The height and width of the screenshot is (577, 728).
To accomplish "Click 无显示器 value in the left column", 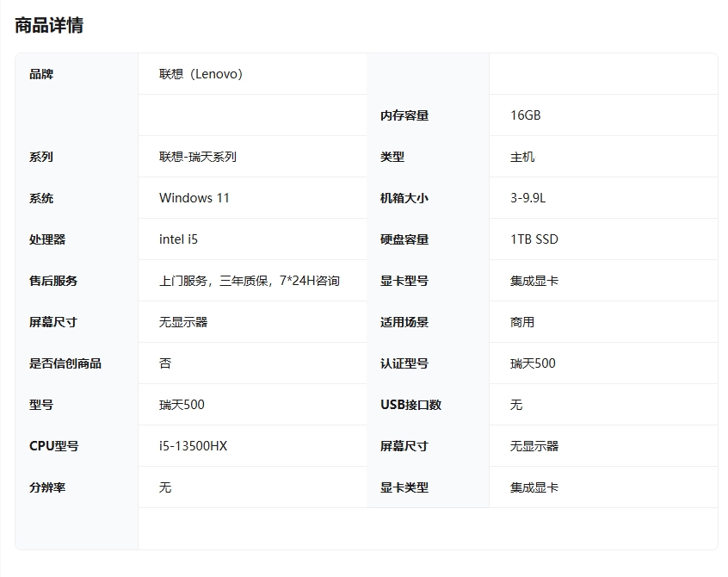I will tap(183, 322).
